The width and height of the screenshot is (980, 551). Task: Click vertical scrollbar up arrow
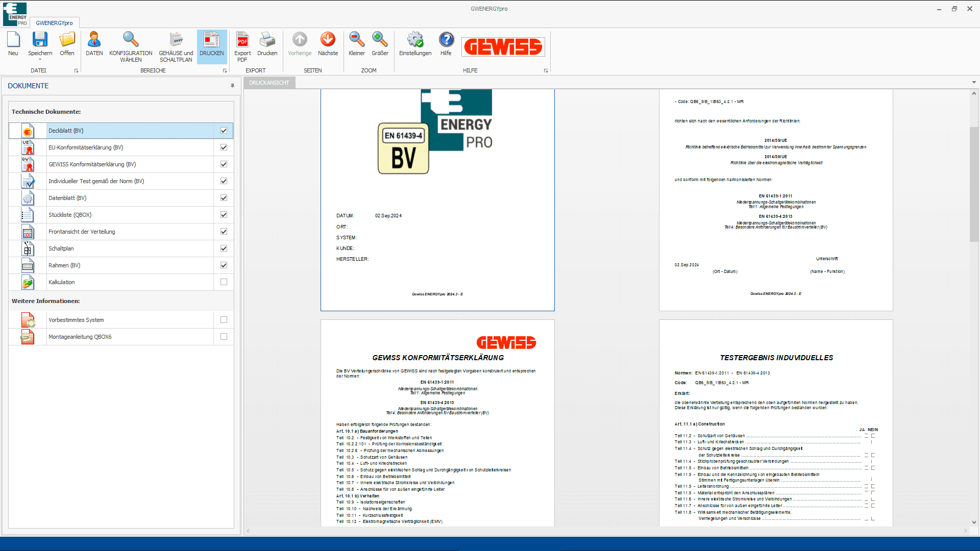tap(974, 93)
